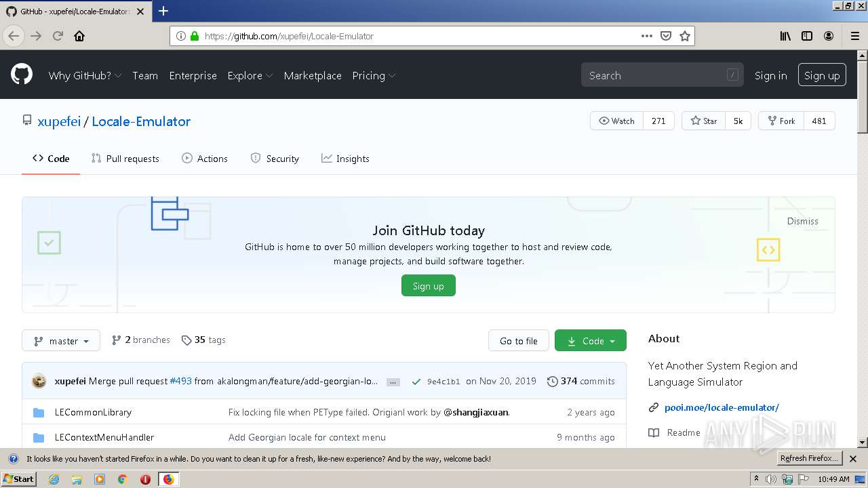Viewport: 868px width, 488px height.
Task: Show hidden system tray icons
Action: 756,479
